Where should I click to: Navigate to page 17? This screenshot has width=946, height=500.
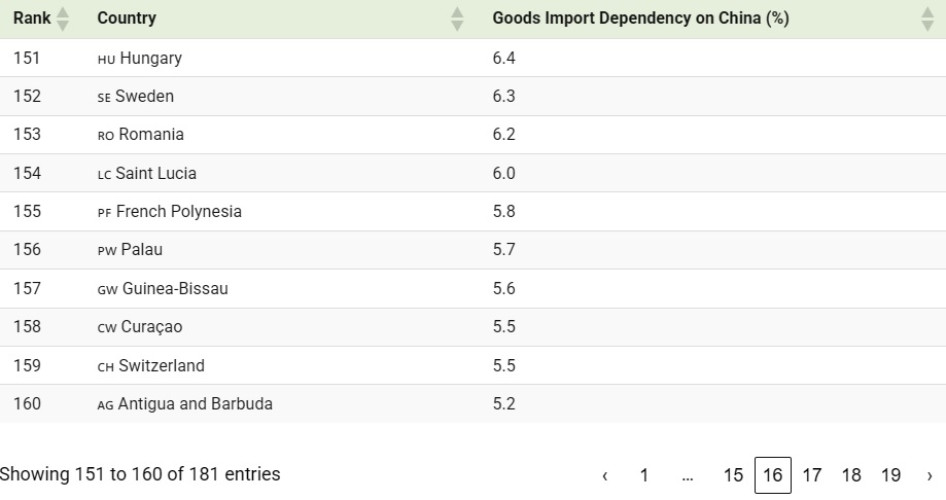click(x=812, y=474)
